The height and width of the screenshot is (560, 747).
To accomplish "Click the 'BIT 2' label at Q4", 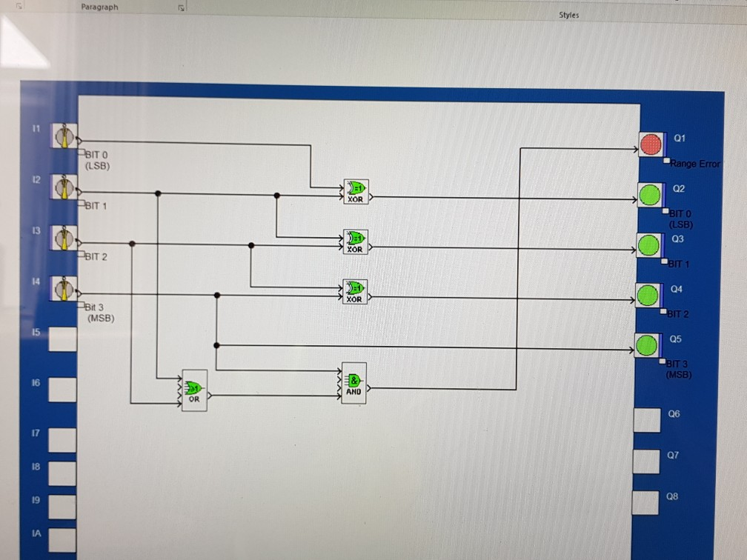I will 677,314.
